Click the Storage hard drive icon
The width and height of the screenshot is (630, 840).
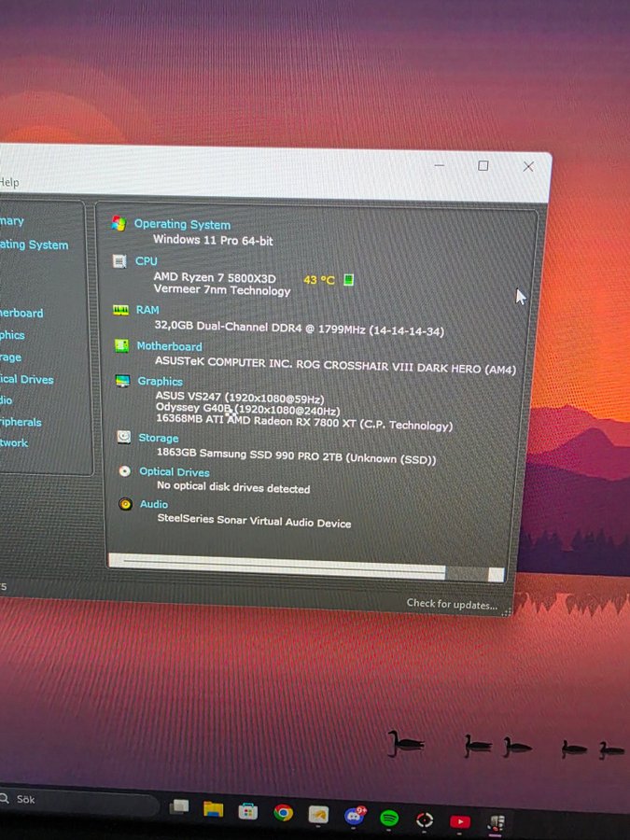click(124, 437)
